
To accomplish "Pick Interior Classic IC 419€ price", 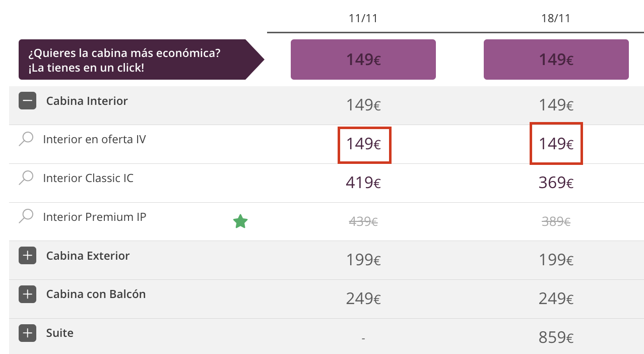I will point(363,183).
